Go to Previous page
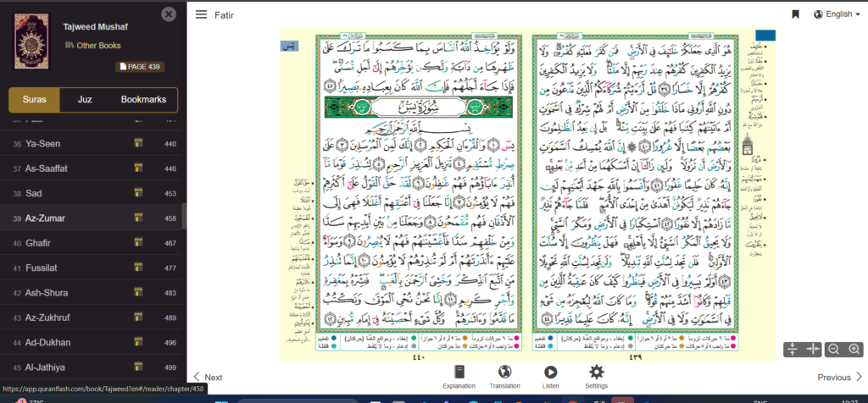 (x=840, y=377)
